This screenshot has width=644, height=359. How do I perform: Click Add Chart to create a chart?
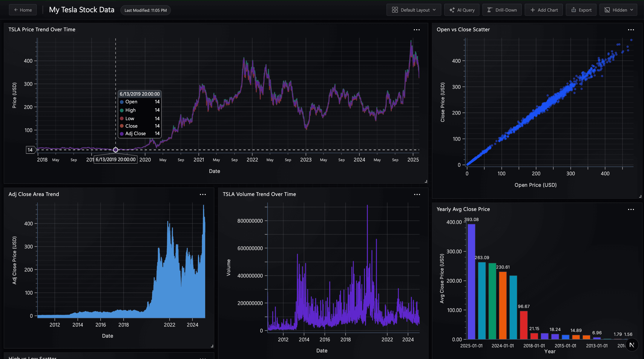(544, 10)
